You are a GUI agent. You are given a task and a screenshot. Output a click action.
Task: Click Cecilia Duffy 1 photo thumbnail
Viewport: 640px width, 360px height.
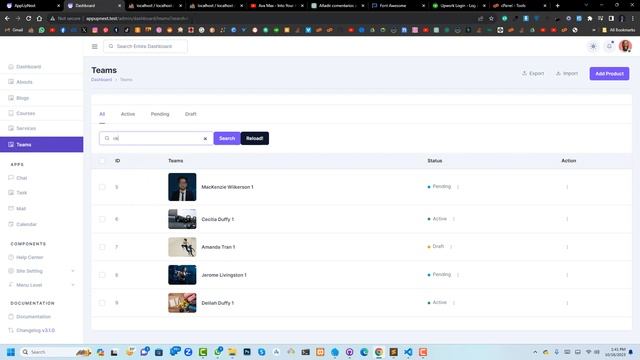coord(182,219)
